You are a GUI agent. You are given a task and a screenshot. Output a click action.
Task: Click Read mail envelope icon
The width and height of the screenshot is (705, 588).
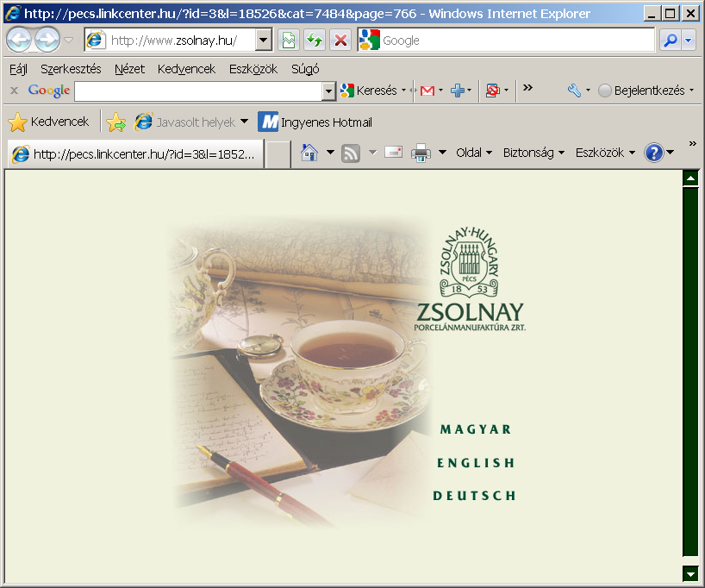393,153
